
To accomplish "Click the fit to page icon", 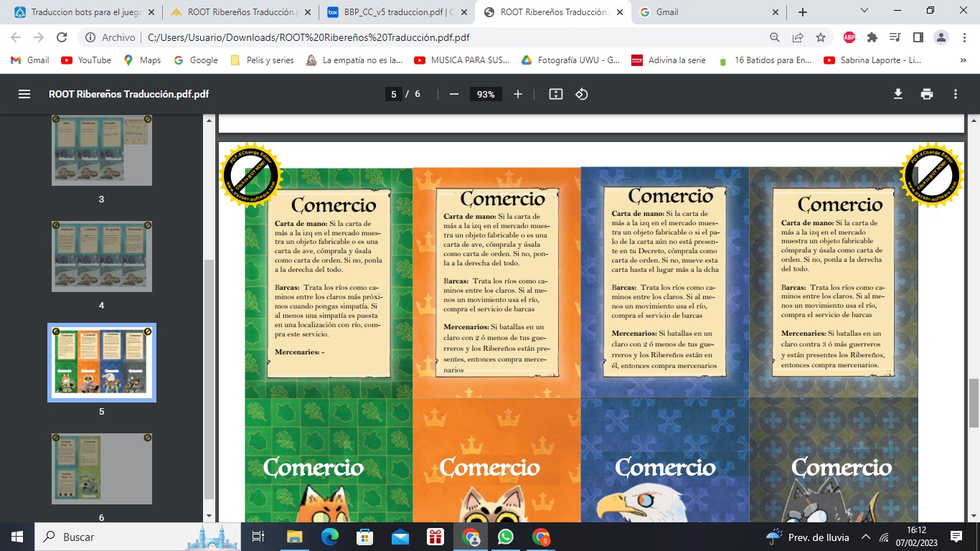I will [555, 94].
